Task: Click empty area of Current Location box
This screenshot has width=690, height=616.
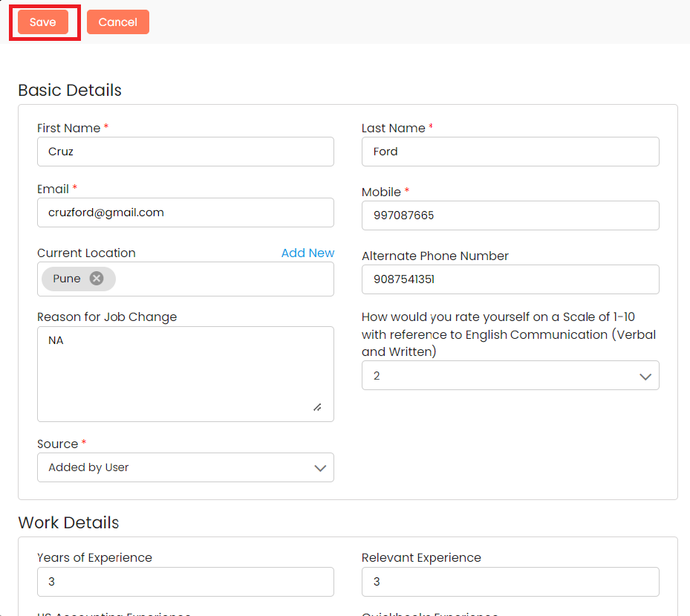Action: point(223,279)
